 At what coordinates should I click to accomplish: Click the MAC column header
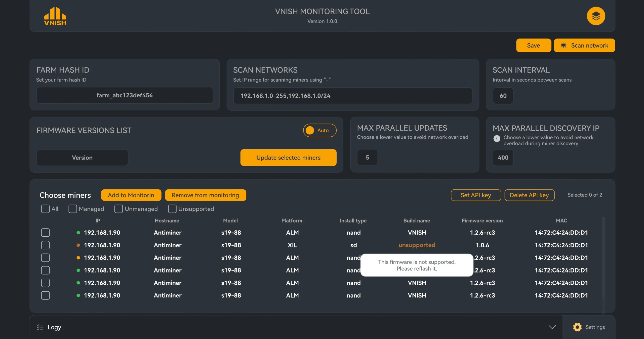pos(561,220)
